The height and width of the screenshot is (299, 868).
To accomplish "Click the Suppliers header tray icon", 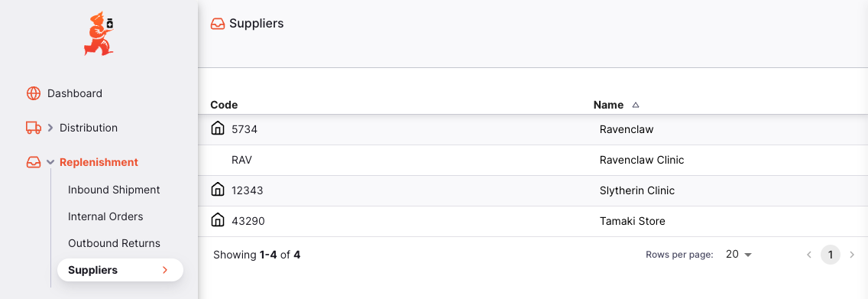I will click(218, 24).
